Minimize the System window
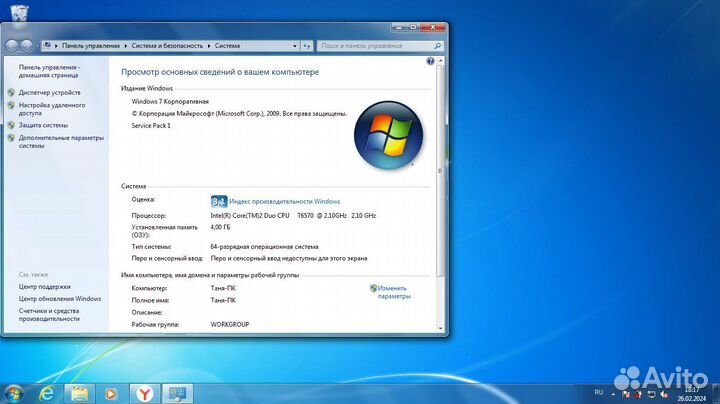 (399, 28)
